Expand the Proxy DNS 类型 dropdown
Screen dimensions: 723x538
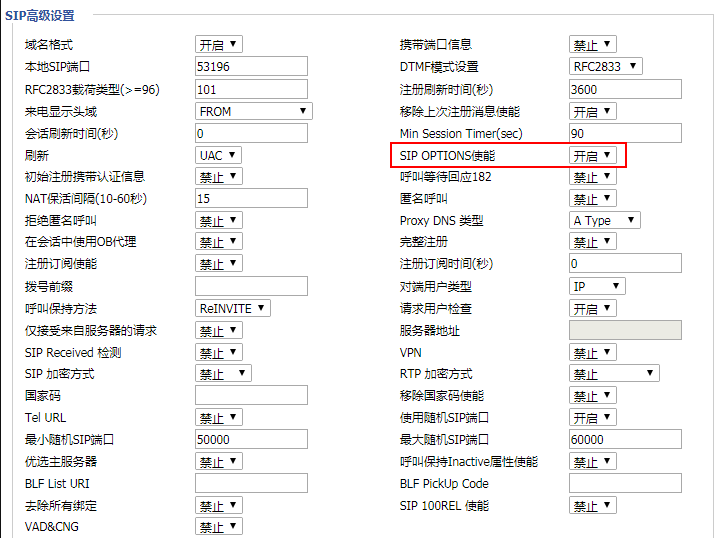(x=604, y=220)
